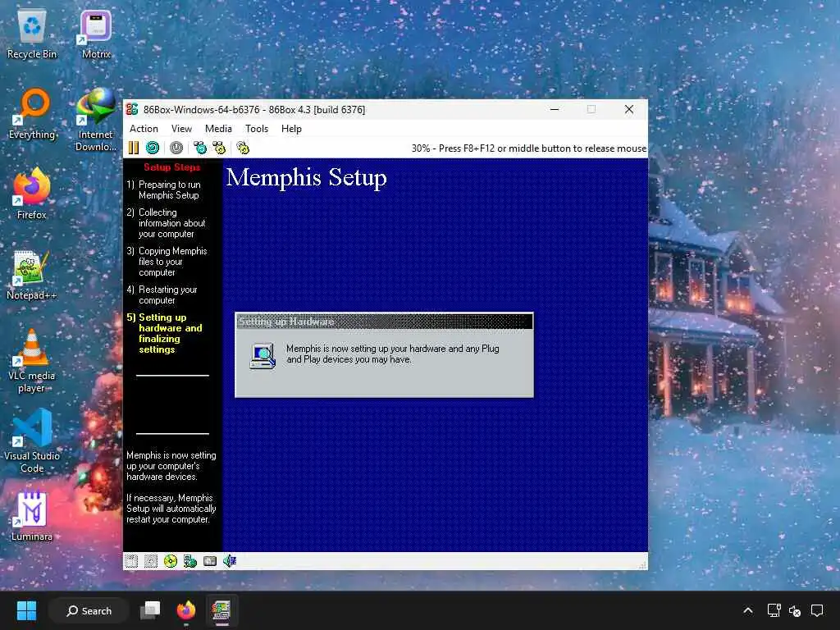Click step '2) Collecting information about your computer'

pos(166,223)
